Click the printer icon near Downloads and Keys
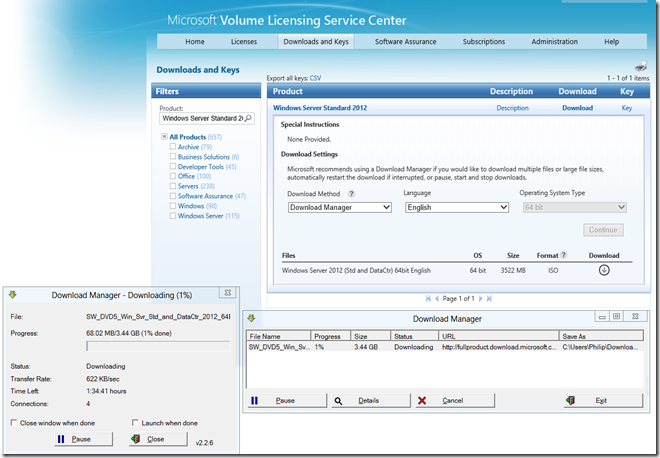Screen dimensions: 660x458 tap(641, 66)
